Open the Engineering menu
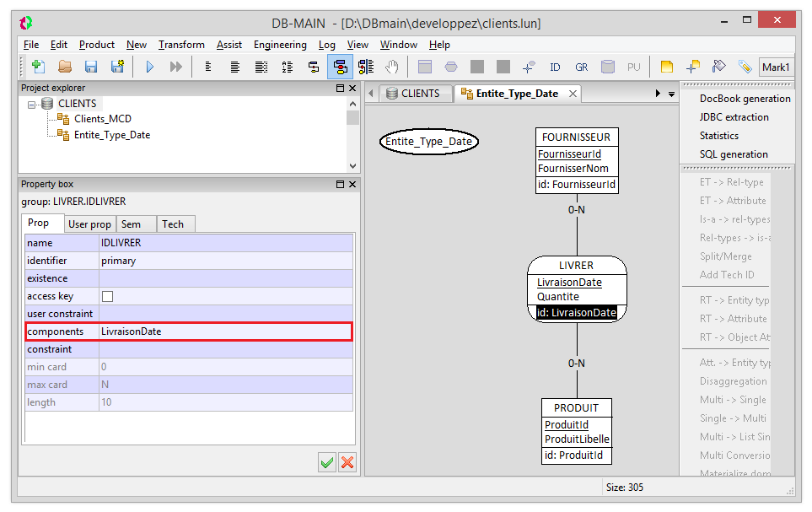The height and width of the screenshot is (512, 812). pos(280,45)
